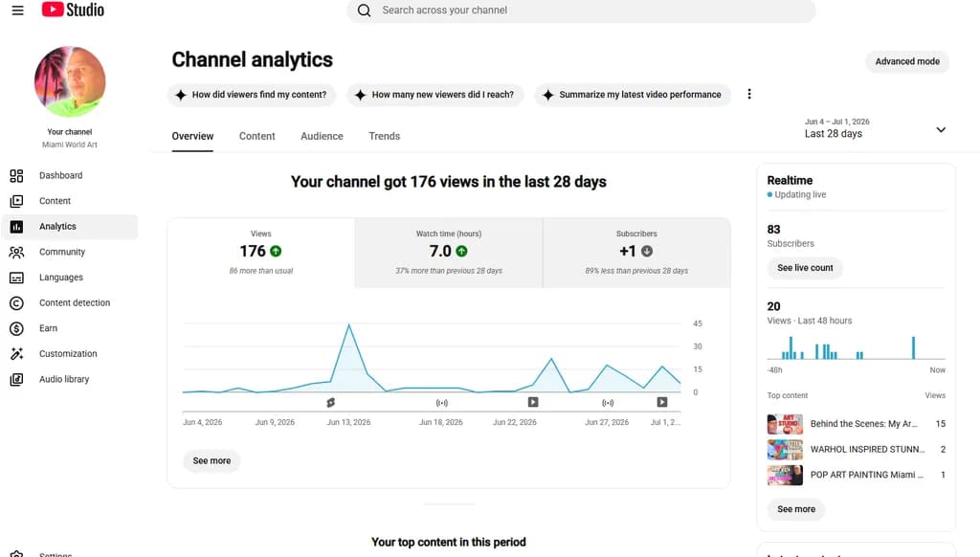Click the search across your channel field
Image resolution: width=980 pixels, height=557 pixels.
[x=581, y=11]
